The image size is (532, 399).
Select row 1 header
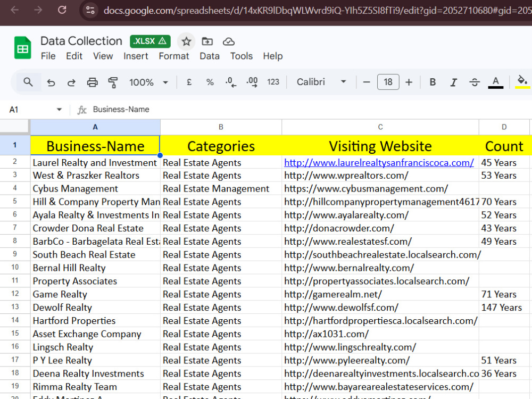point(15,145)
